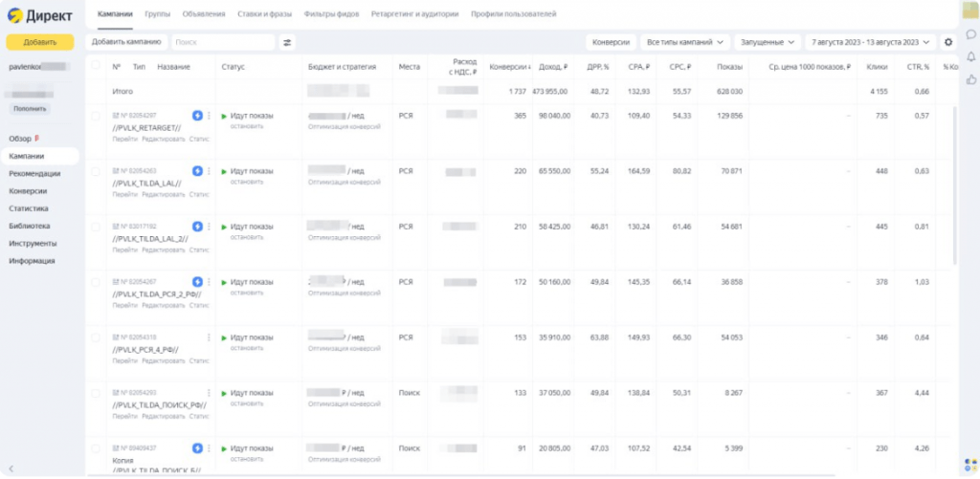Click the 'Добавить кампанию' button
The width and height of the screenshot is (980, 479).
(126, 42)
